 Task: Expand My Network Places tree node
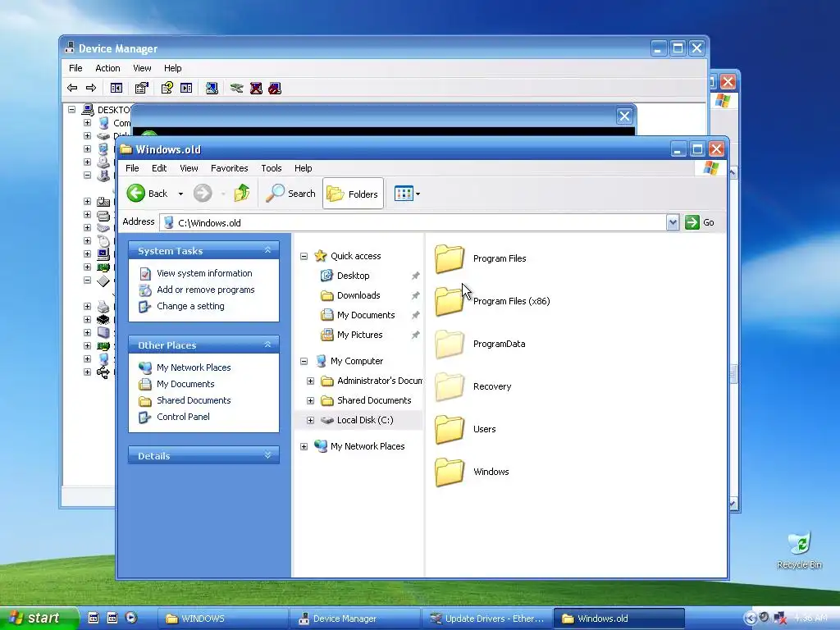[x=304, y=446]
